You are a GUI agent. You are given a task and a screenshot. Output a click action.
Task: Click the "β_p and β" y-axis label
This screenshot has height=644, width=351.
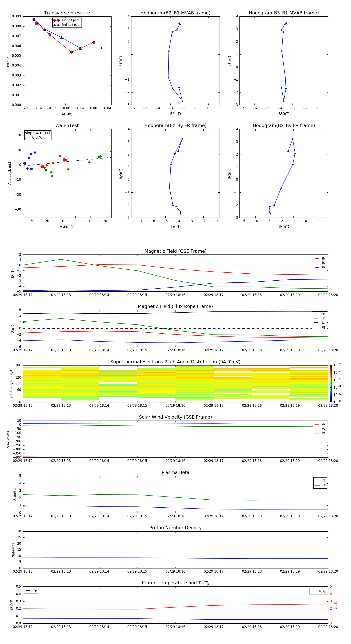pyautogui.click(x=15, y=494)
